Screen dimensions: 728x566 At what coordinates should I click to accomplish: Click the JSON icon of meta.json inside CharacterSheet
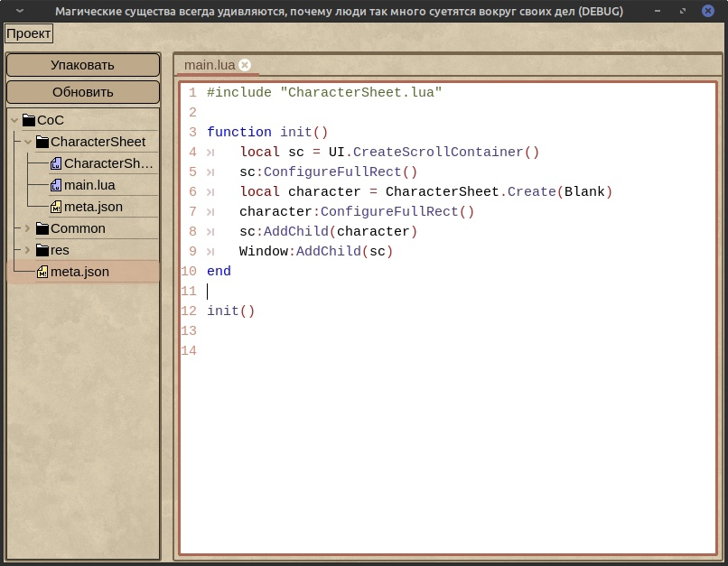click(x=56, y=207)
